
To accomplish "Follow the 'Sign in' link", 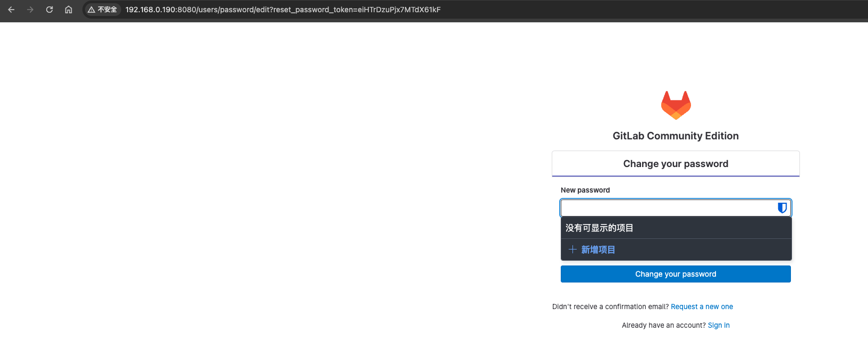I will (719, 325).
